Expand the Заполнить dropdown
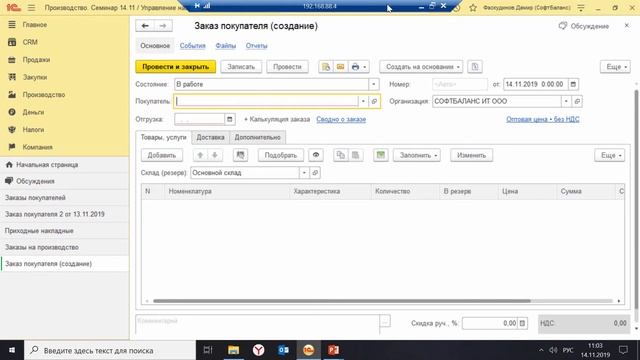The width and height of the screenshot is (640, 360). point(417,155)
